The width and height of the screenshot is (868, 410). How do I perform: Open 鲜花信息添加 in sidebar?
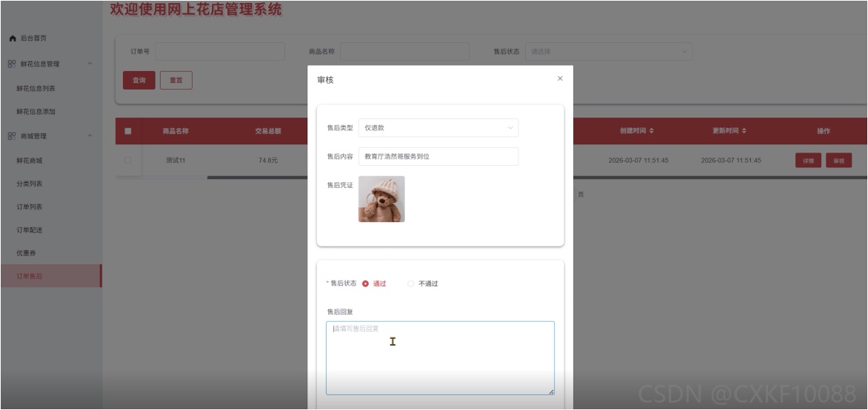click(x=36, y=112)
